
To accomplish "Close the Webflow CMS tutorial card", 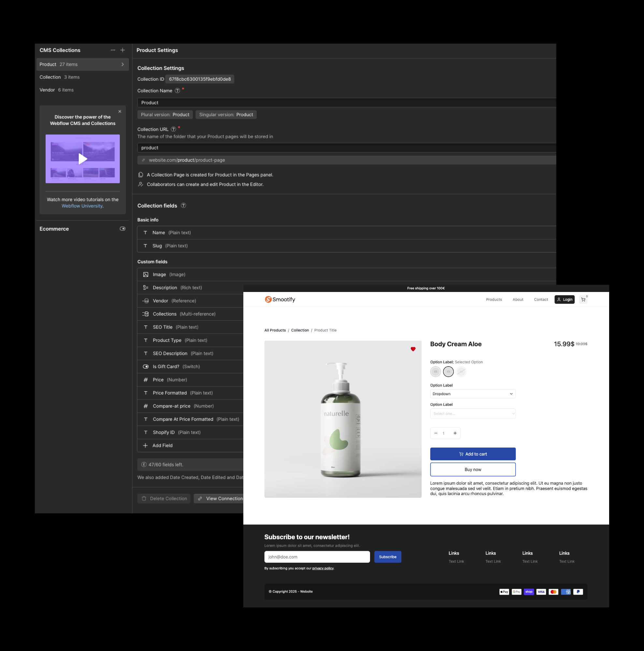I will (x=120, y=112).
